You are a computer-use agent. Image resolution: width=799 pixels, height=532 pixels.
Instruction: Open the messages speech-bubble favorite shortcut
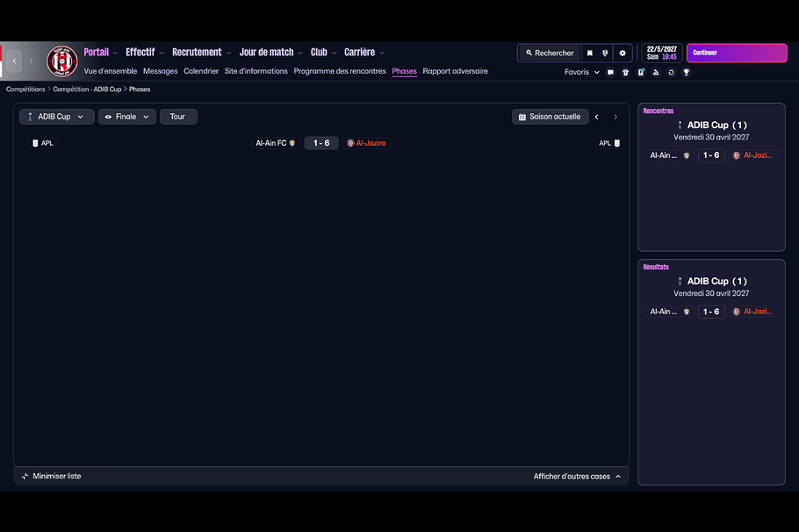point(610,72)
